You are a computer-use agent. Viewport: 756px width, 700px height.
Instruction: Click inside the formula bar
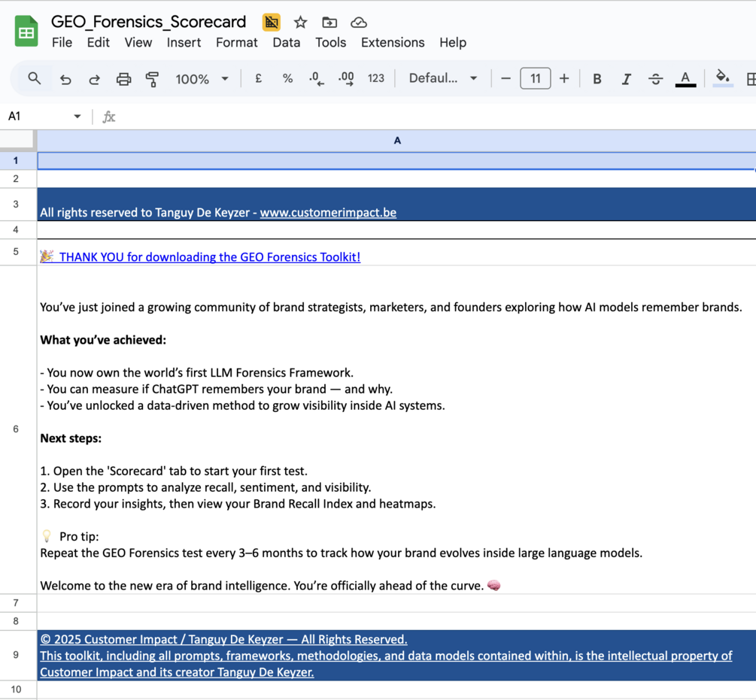coord(434,116)
